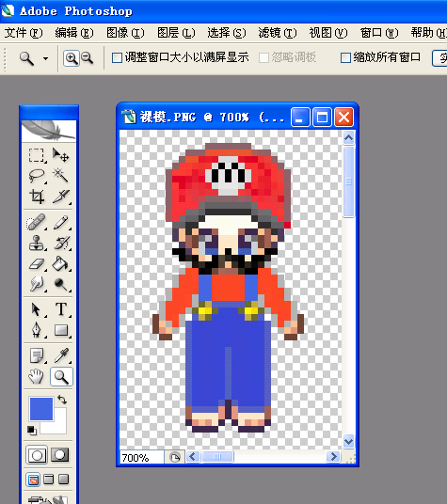
Task: Click the vertical scrollbar thumb in document
Action: point(348,181)
